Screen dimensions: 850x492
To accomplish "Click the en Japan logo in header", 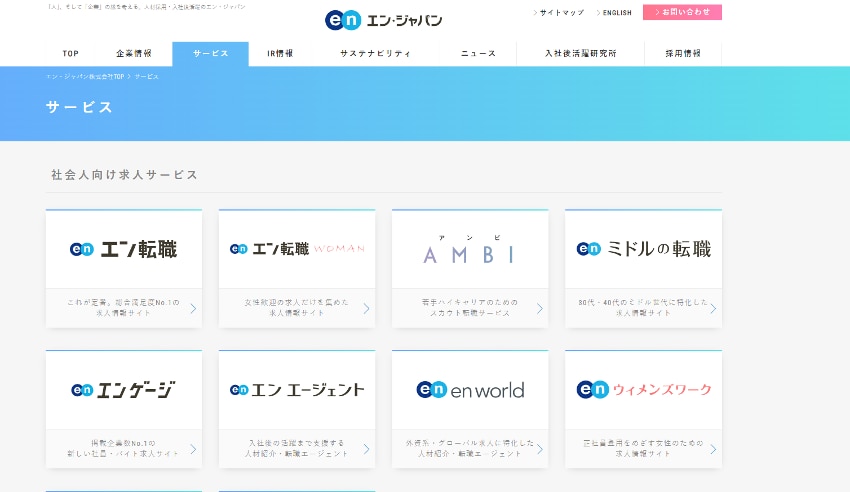I will (x=384, y=20).
